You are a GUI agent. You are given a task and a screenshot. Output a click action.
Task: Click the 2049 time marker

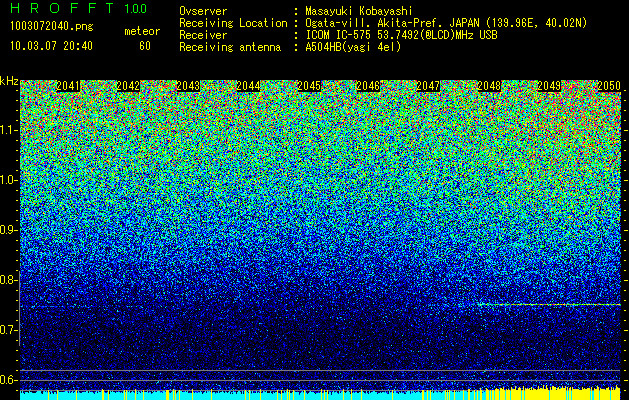pyautogui.click(x=549, y=86)
